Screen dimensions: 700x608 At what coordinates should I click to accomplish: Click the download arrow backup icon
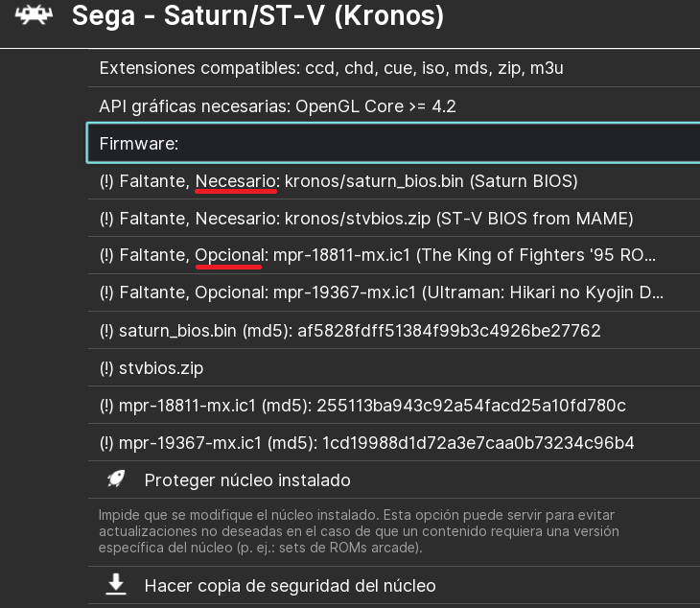(x=116, y=585)
